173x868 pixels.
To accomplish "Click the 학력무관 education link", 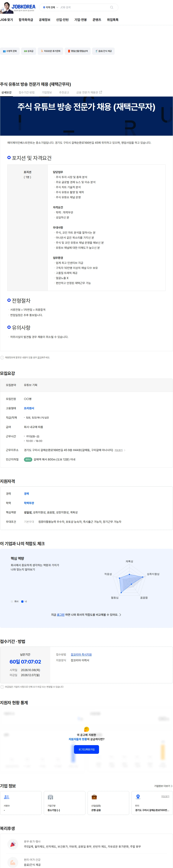I will click(x=29, y=503).
